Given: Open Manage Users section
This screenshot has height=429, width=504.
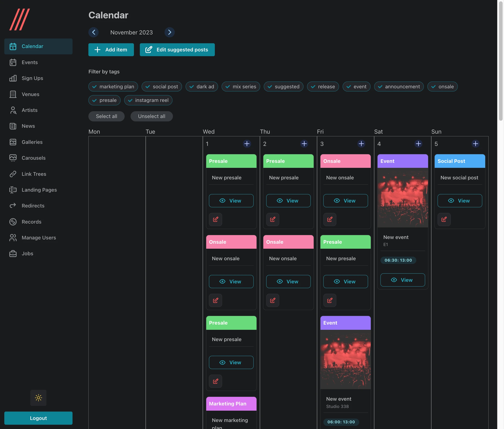Looking at the screenshot, I should tap(38, 237).
